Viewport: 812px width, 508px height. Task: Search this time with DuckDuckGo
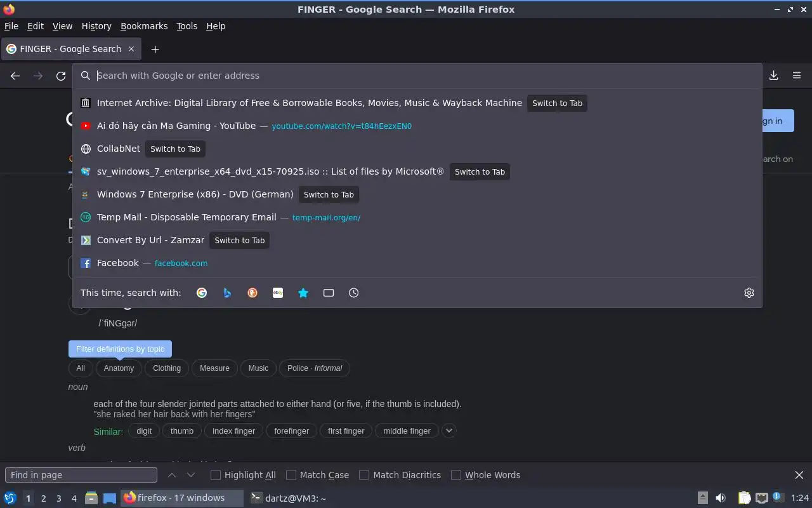coord(252,293)
